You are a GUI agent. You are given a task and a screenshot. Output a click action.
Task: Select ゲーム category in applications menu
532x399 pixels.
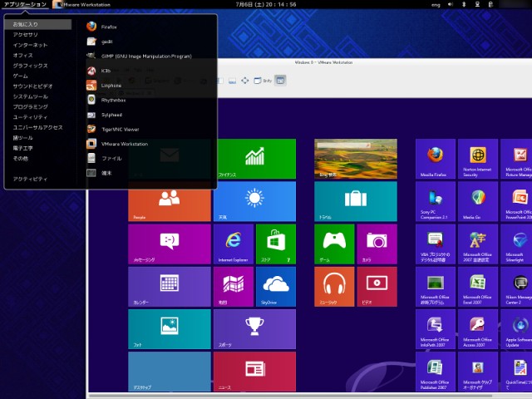tap(20, 76)
